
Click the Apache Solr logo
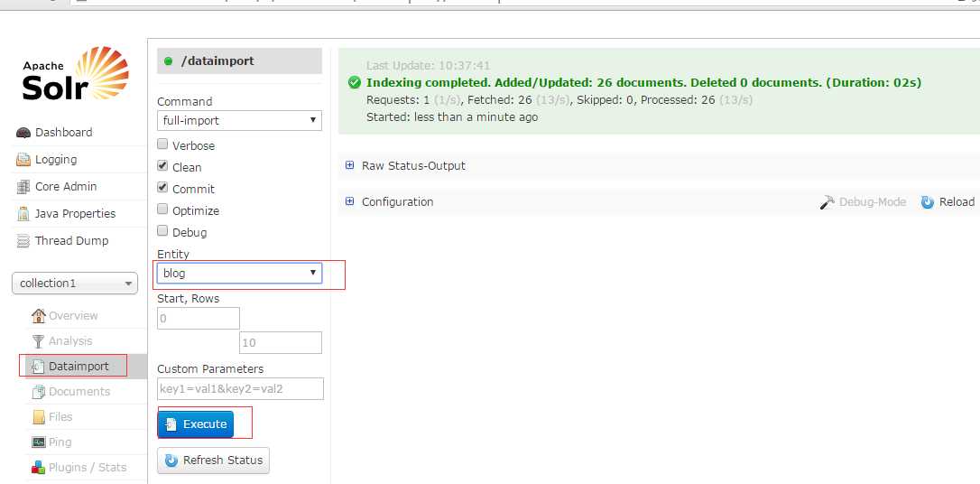click(76, 74)
